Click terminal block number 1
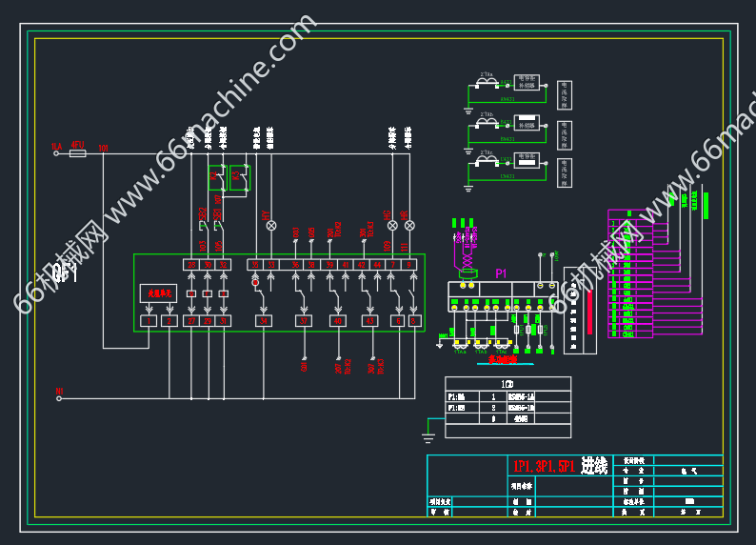This screenshot has height=545, width=756. tap(149, 321)
